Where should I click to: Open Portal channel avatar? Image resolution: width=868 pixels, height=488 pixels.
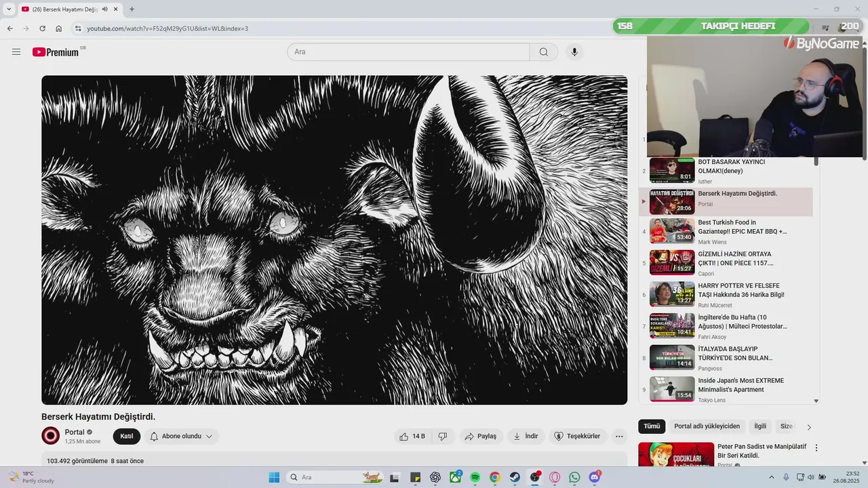51,436
